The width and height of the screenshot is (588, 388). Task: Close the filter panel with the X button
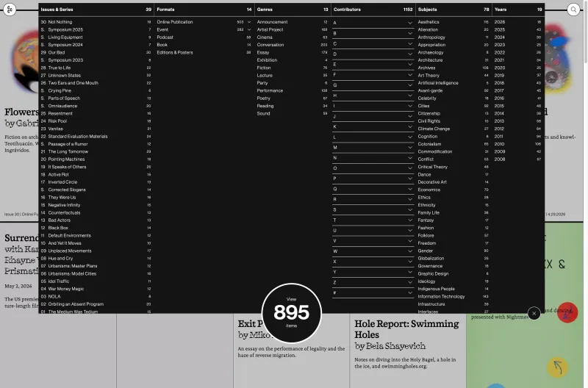tap(534, 313)
